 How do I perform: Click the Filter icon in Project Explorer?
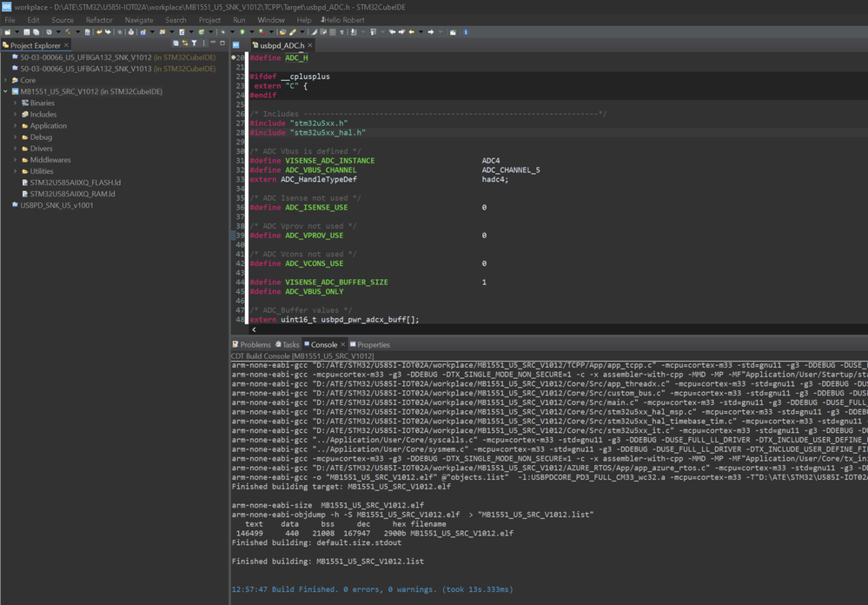click(x=195, y=44)
